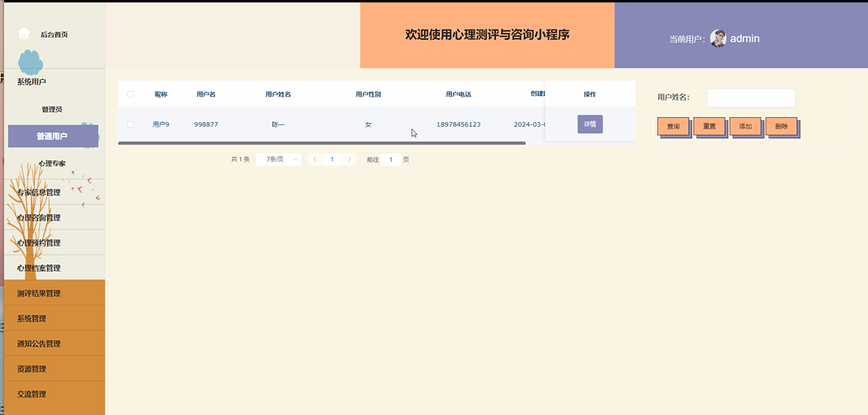Select the 管理员 submenu item

[x=52, y=109]
